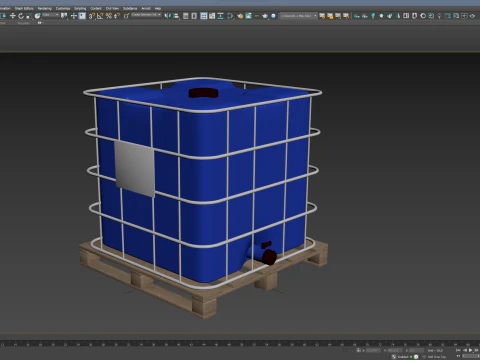Open the Civil View menu

click(x=112, y=8)
